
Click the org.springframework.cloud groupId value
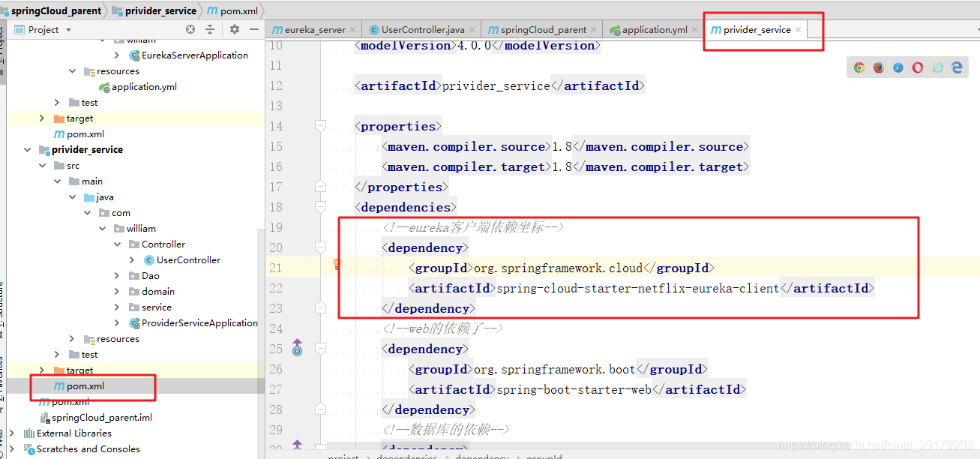coord(558,268)
